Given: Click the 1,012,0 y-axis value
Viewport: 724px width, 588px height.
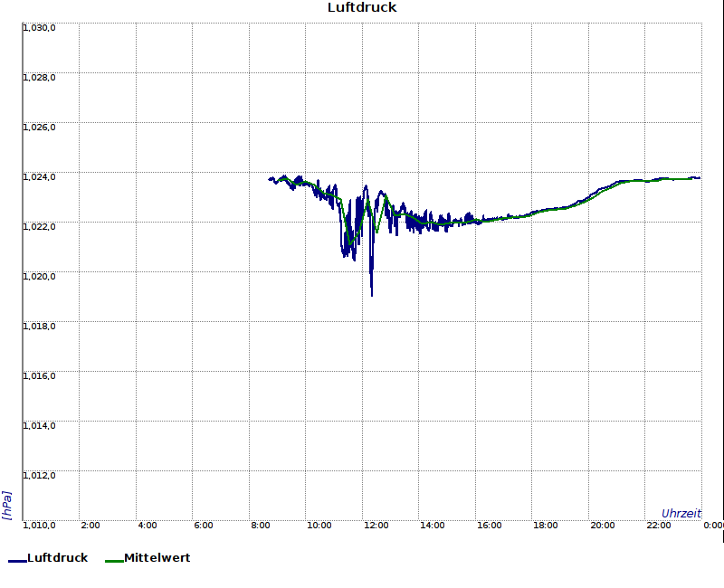Looking at the screenshot, I should pos(39,476).
